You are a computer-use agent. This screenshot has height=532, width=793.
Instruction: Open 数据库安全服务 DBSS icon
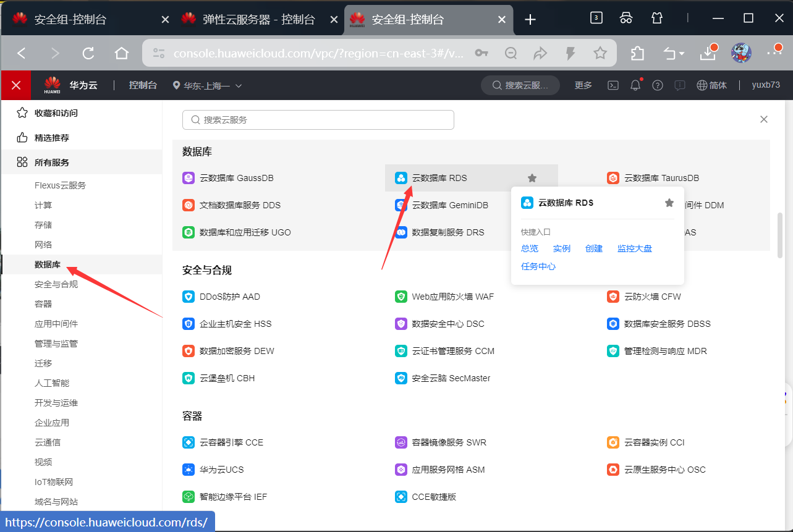[613, 324]
